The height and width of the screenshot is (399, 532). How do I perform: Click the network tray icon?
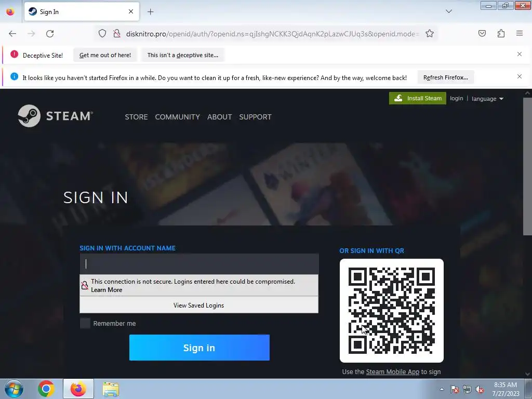[x=467, y=390]
